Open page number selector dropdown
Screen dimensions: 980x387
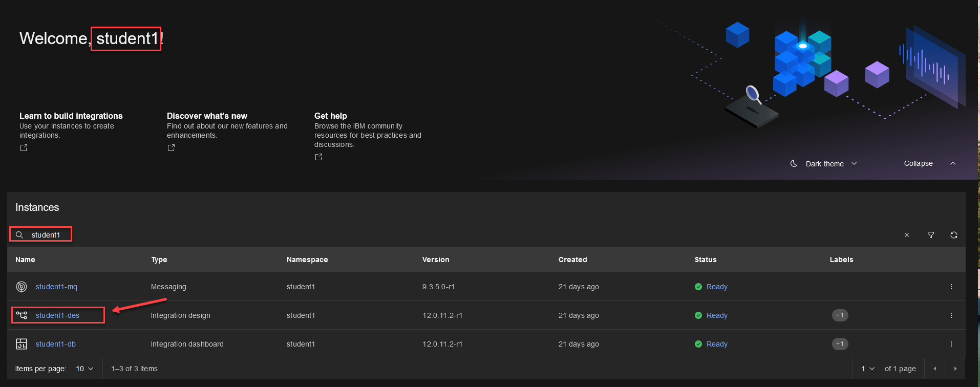point(868,369)
